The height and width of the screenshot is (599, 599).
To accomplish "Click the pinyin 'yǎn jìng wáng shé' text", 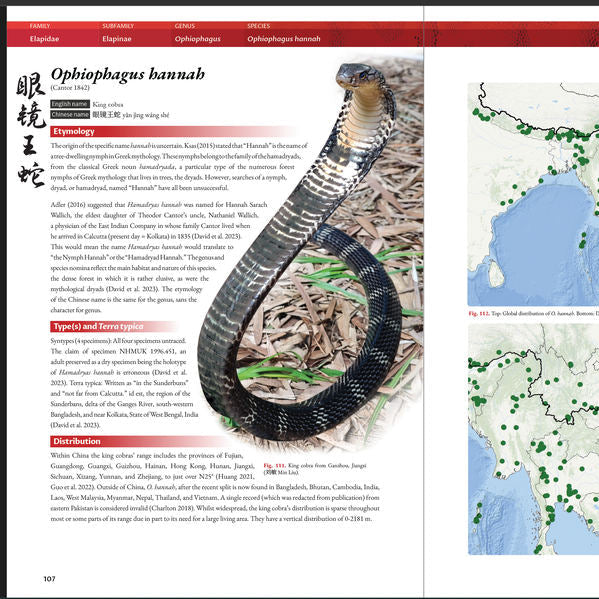I will (146, 115).
